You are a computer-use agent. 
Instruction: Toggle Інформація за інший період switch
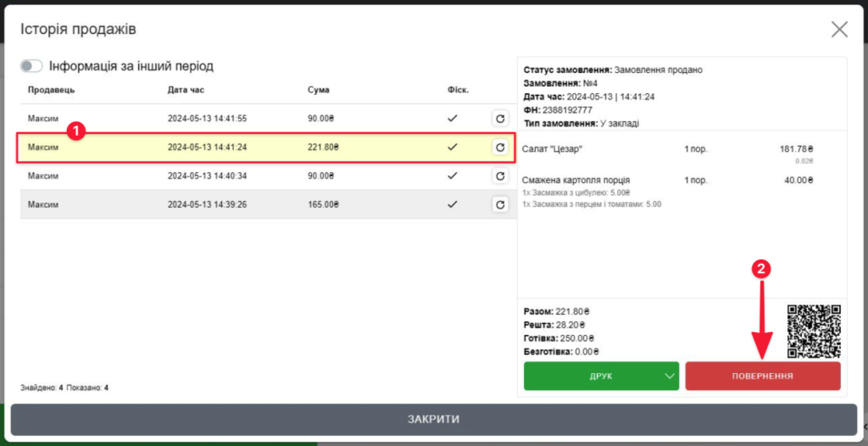pos(31,66)
